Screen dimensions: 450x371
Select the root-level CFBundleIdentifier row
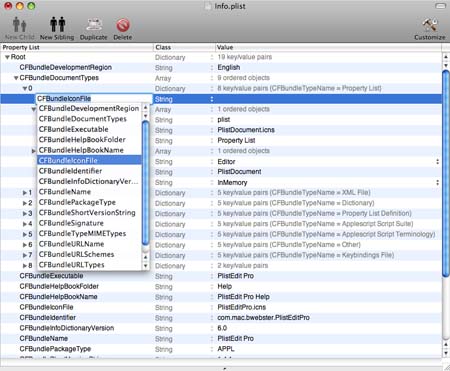tap(221, 318)
